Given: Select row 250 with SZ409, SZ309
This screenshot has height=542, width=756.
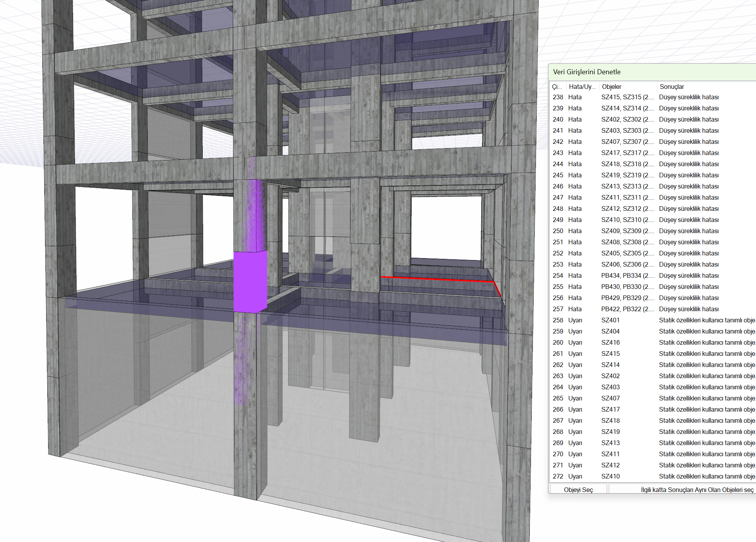Looking at the screenshot, I should pyautogui.click(x=627, y=231).
